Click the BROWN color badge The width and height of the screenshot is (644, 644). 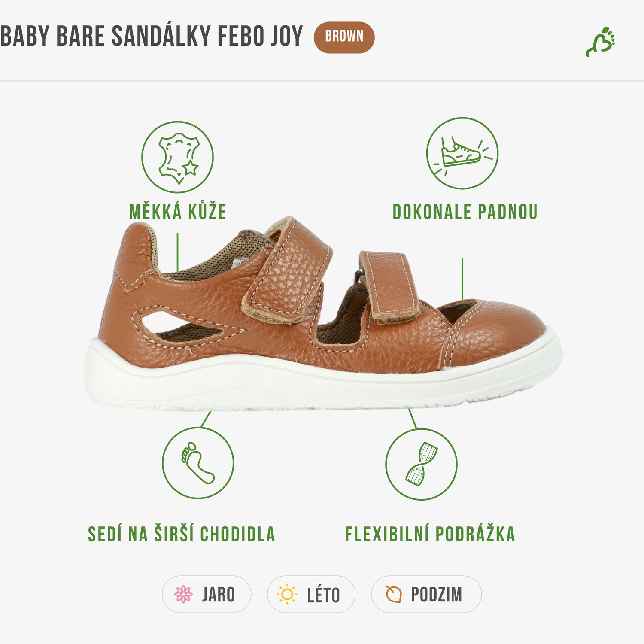click(344, 37)
